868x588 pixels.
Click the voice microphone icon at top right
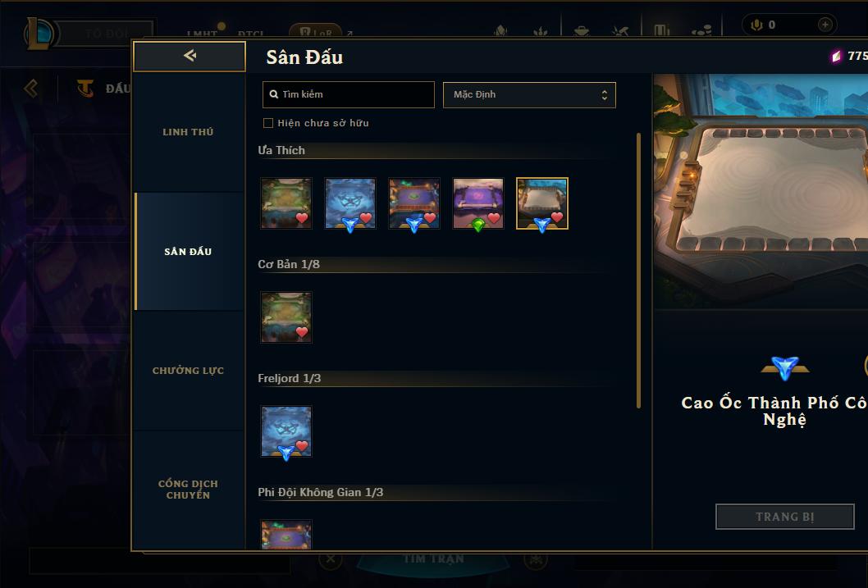[756, 25]
